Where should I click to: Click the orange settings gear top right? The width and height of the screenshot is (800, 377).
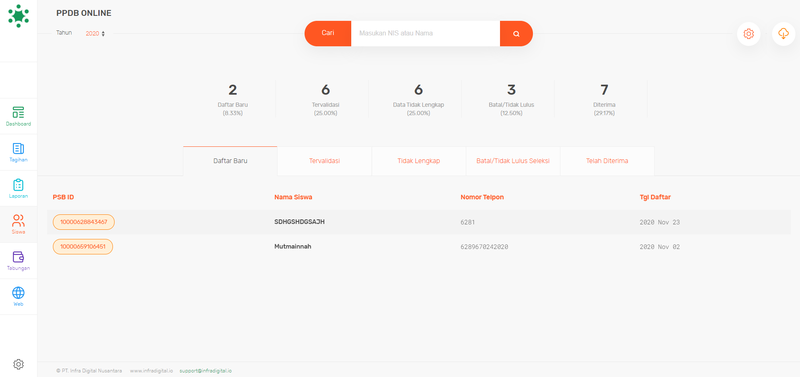748,34
